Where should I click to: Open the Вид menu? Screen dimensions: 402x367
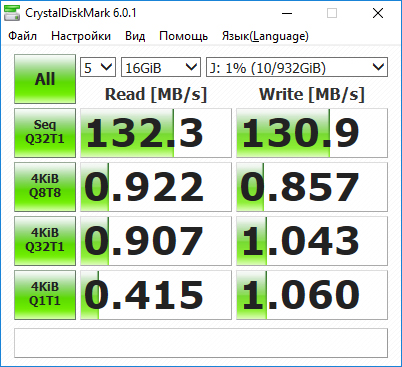point(135,36)
